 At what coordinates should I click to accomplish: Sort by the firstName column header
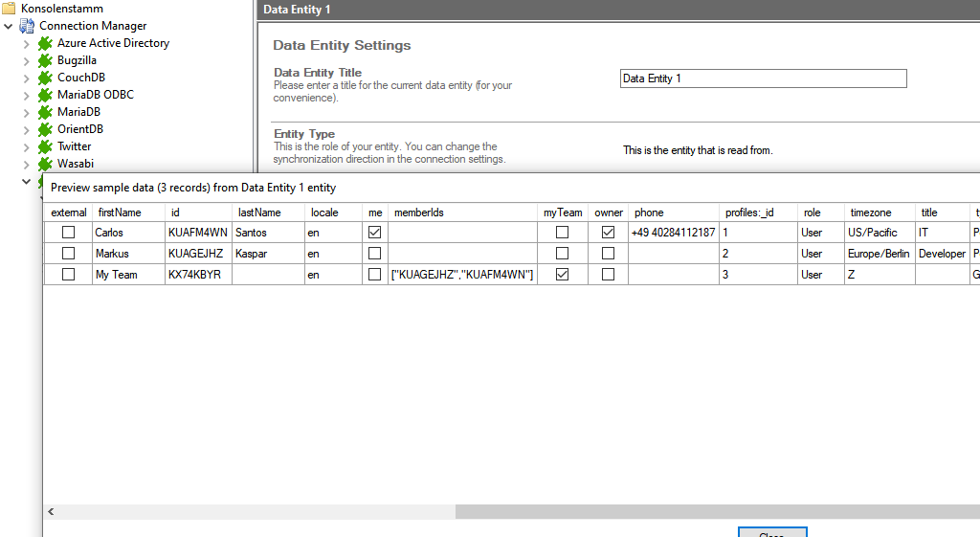(x=120, y=213)
